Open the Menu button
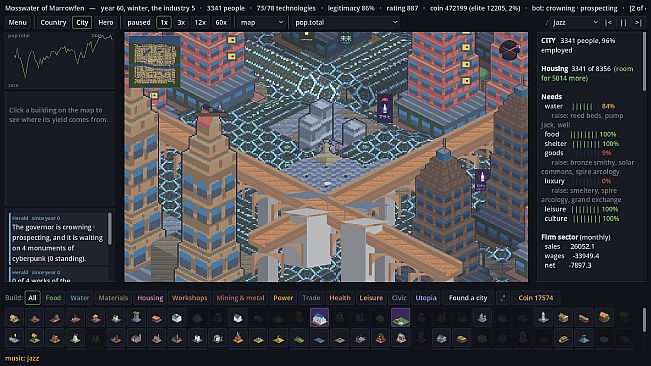Screen dimensions: 651x366 click(x=17, y=22)
